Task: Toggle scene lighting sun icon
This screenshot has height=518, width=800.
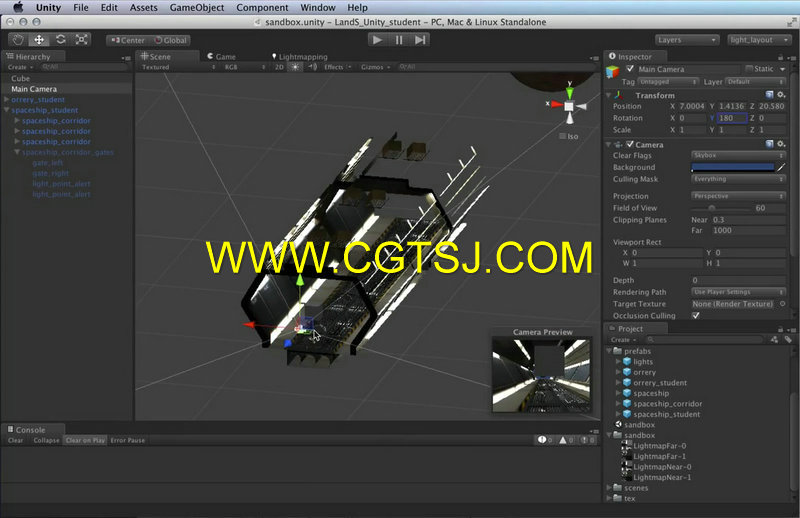Action: pos(295,67)
